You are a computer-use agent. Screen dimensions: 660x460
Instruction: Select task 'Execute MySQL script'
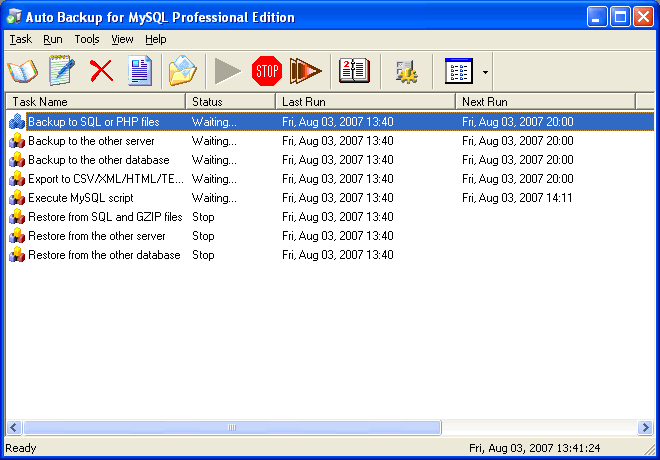point(80,197)
